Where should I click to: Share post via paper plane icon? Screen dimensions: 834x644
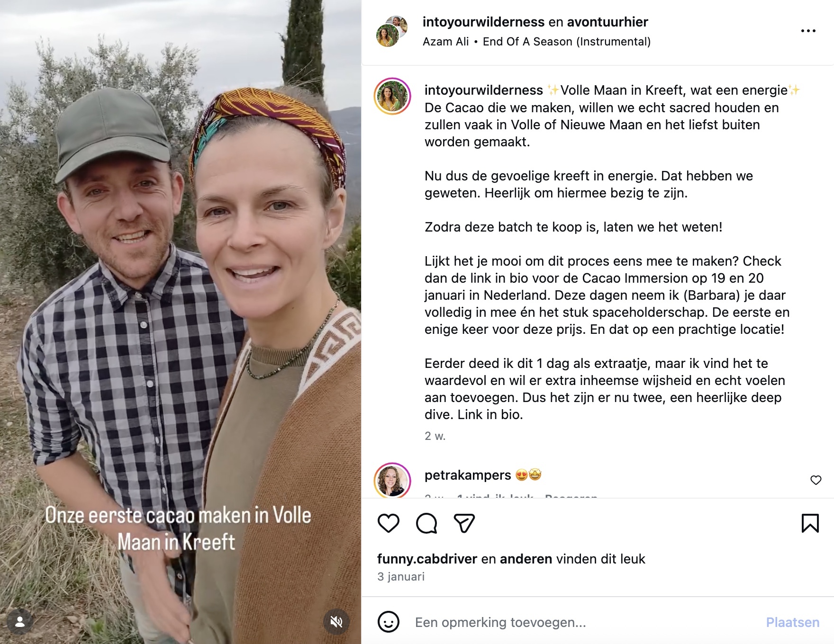[464, 523]
